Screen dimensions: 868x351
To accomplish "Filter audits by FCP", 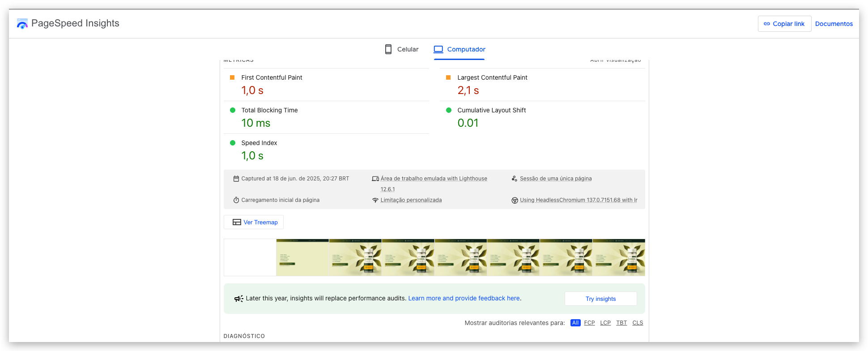I will coord(589,323).
